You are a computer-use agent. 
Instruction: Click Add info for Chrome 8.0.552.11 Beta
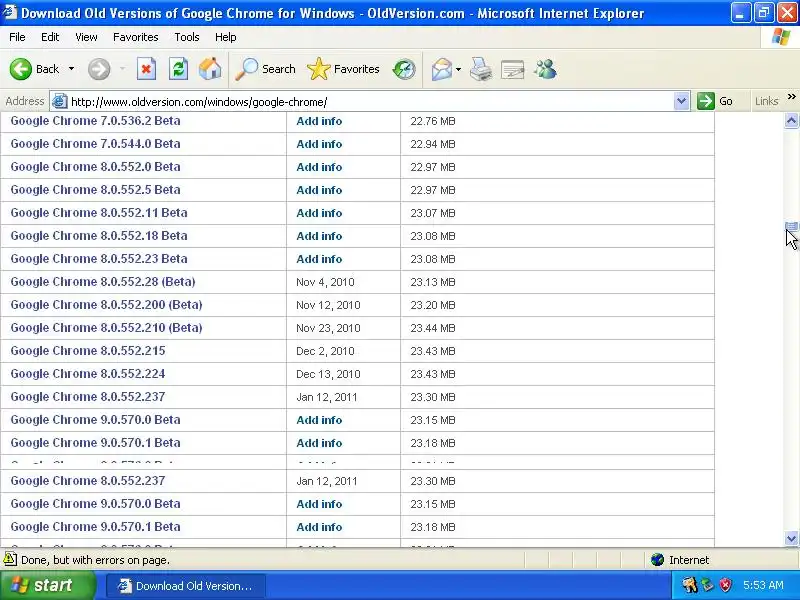coord(319,213)
